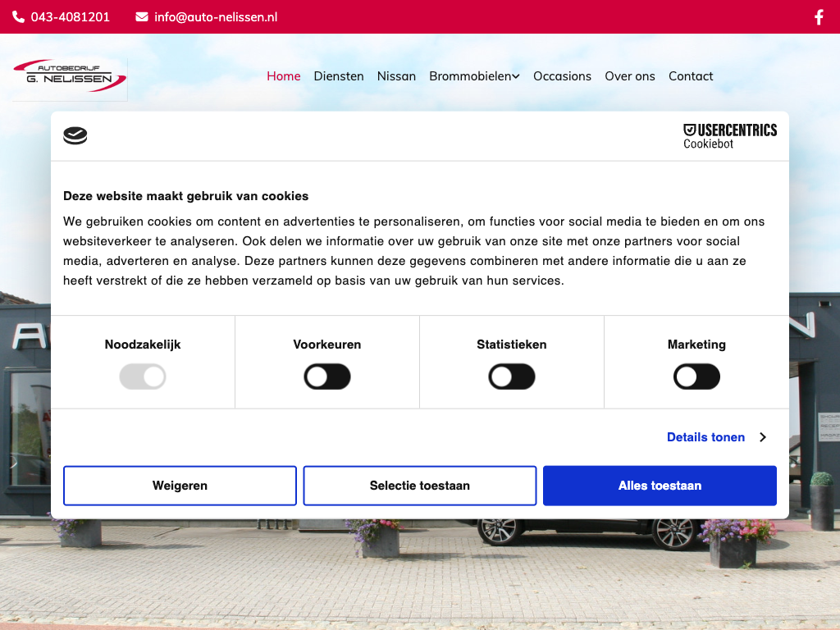The width and height of the screenshot is (840, 630).
Task: Toggle the Noodzakelijk cookie switch
Action: pos(143,377)
